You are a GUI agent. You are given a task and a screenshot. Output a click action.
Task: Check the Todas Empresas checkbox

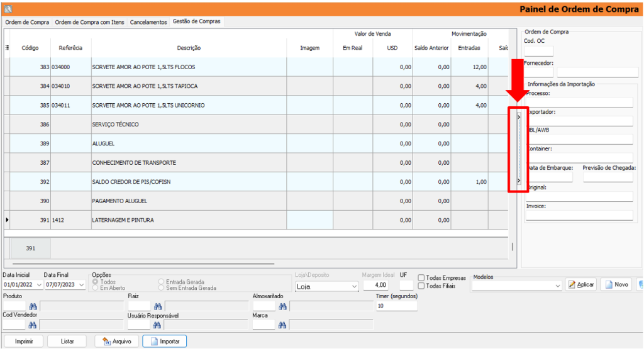tap(421, 278)
